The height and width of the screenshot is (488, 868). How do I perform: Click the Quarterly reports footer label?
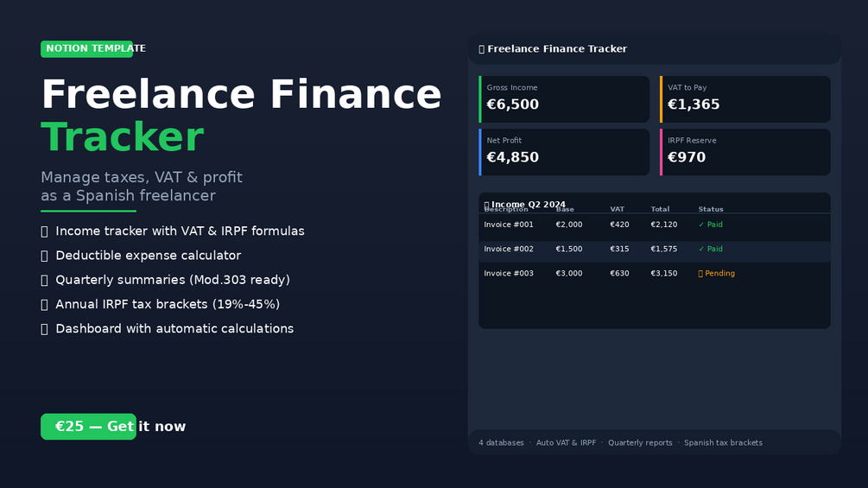640,442
